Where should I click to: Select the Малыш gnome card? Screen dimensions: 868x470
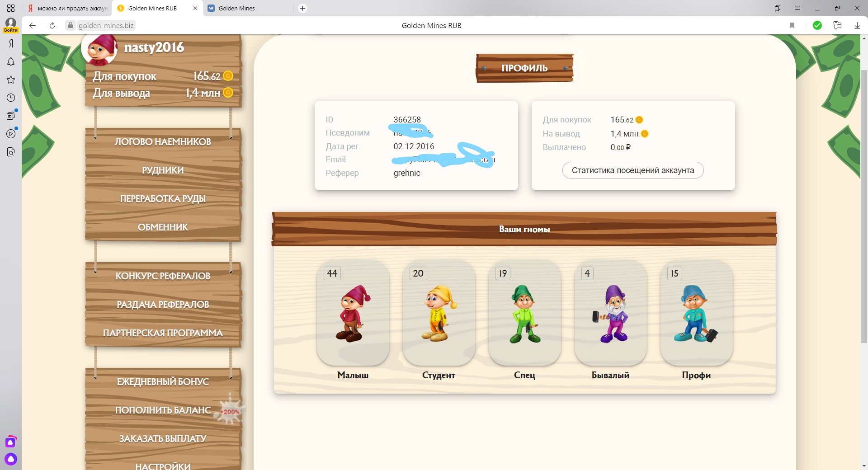coord(353,313)
